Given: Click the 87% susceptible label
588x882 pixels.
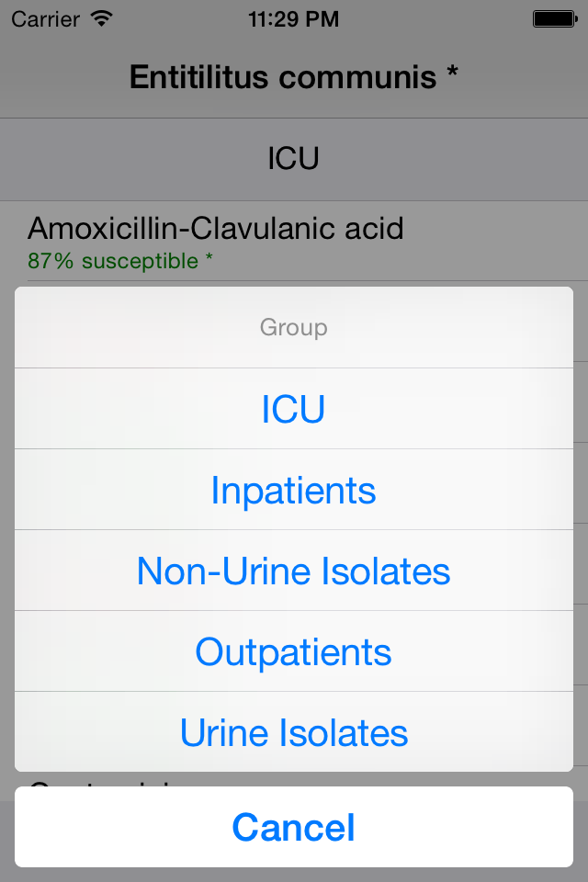Looking at the screenshot, I should pos(113,261).
